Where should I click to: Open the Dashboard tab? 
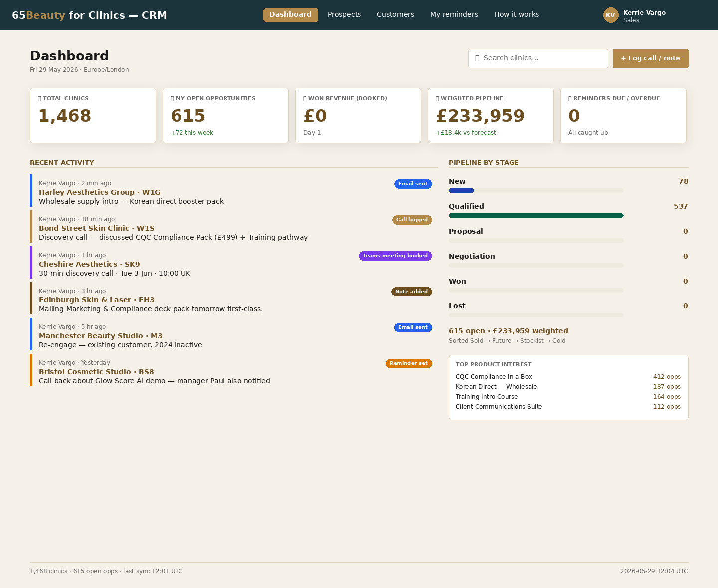(x=291, y=15)
